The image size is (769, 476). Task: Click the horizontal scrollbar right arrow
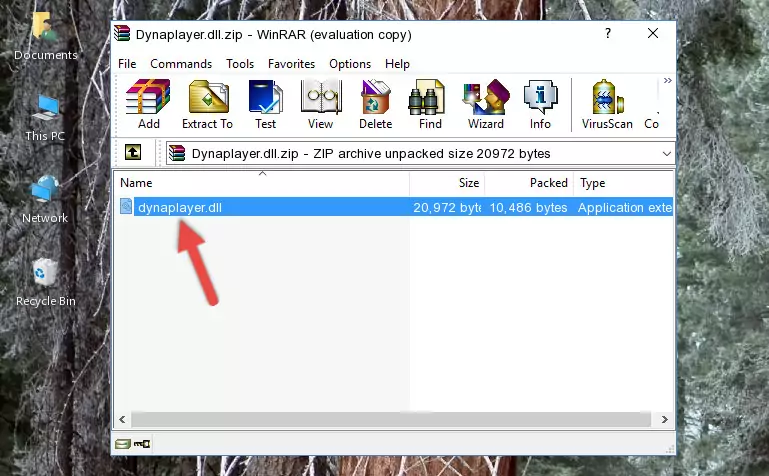pos(665,420)
